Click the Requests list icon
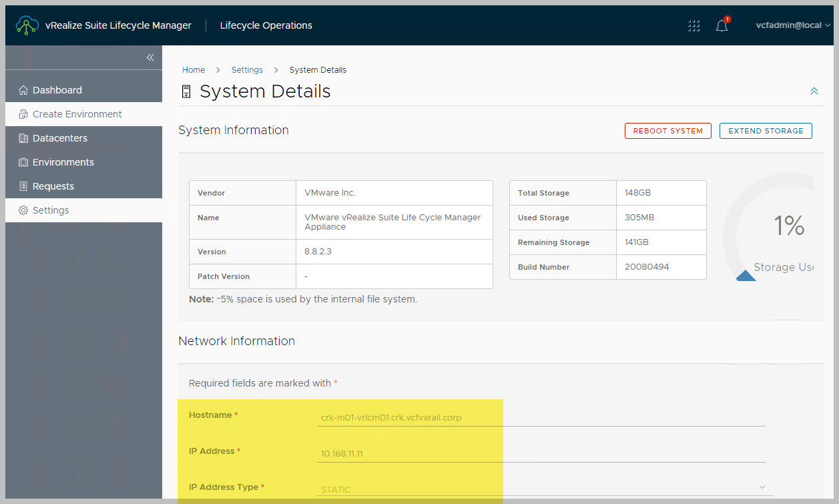The image size is (839, 504). point(23,186)
